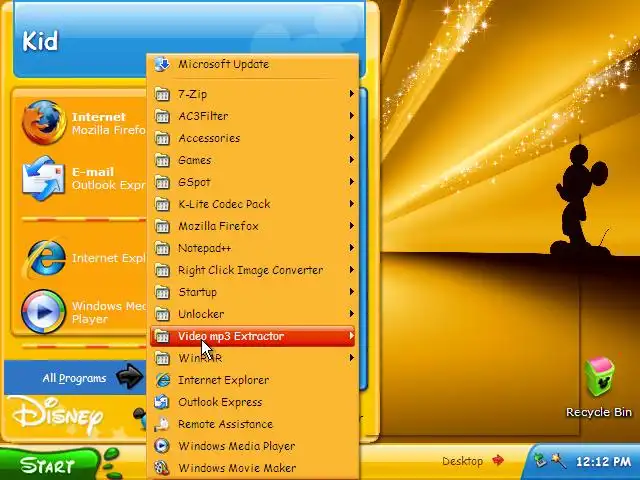Click the GSpot folder icon
The width and height of the screenshot is (640, 480).
tap(162, 182)
